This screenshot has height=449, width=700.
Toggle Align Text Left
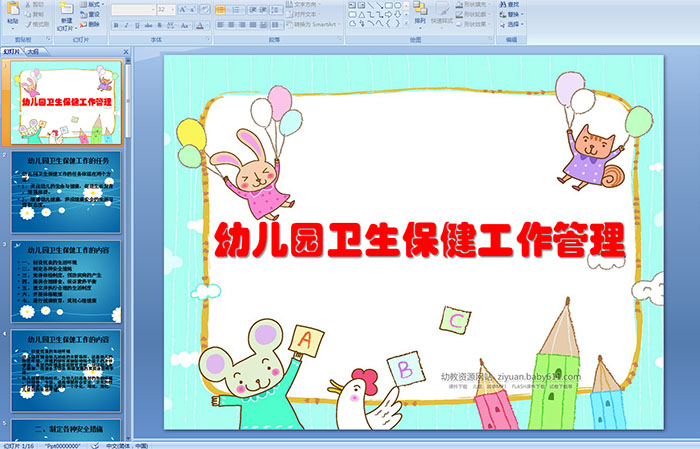(221, 25)
